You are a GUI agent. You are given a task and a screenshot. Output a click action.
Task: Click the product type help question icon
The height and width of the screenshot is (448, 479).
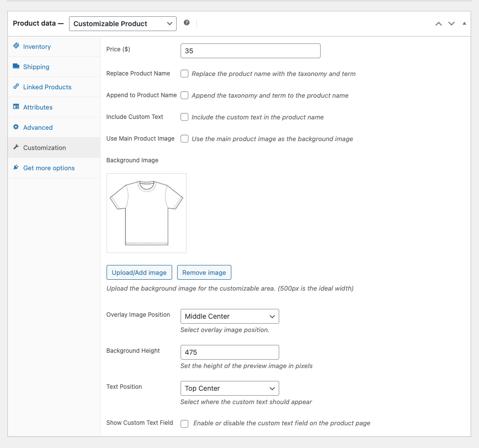(186, 23)
